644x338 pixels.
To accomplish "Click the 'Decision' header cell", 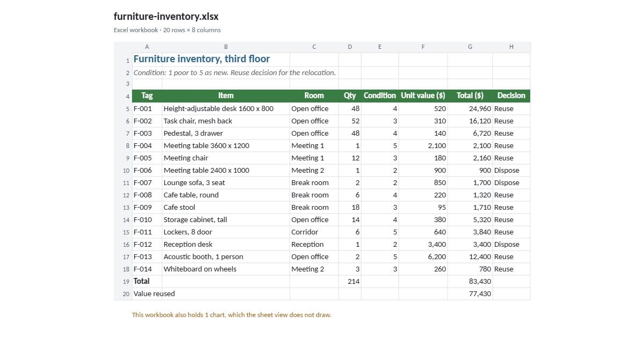I will point(511,95).
